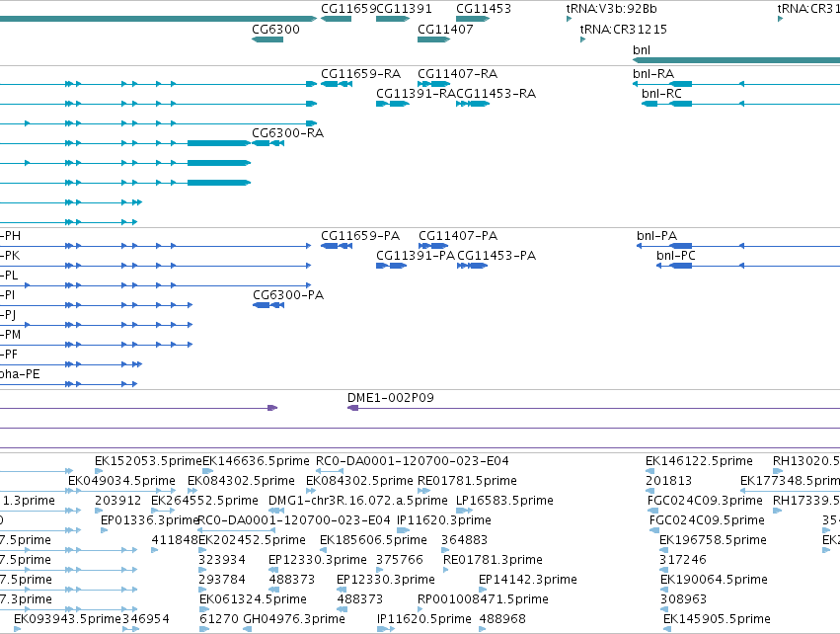
Task: Select EST EK061324.5prime
Action: pyautogui.click(x=253, y=599)
